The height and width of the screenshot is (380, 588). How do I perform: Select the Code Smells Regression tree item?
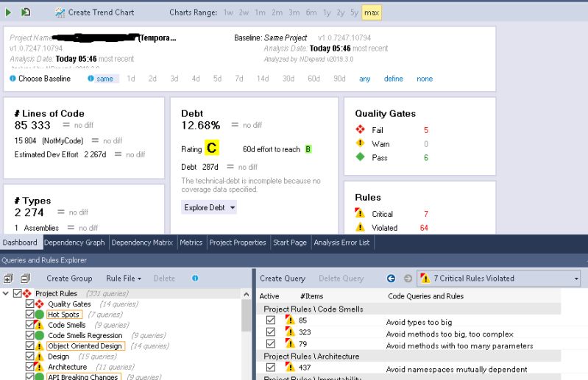click(x=85, y=335)
